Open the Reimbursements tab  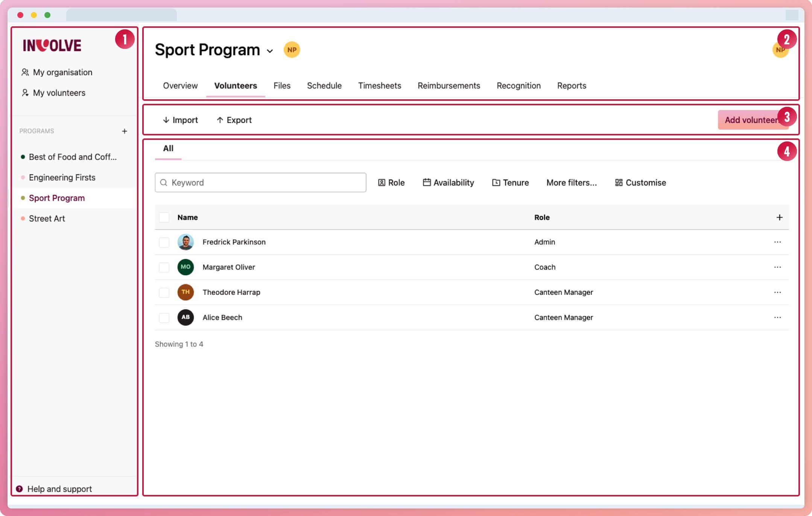click(x=449, y=86)
